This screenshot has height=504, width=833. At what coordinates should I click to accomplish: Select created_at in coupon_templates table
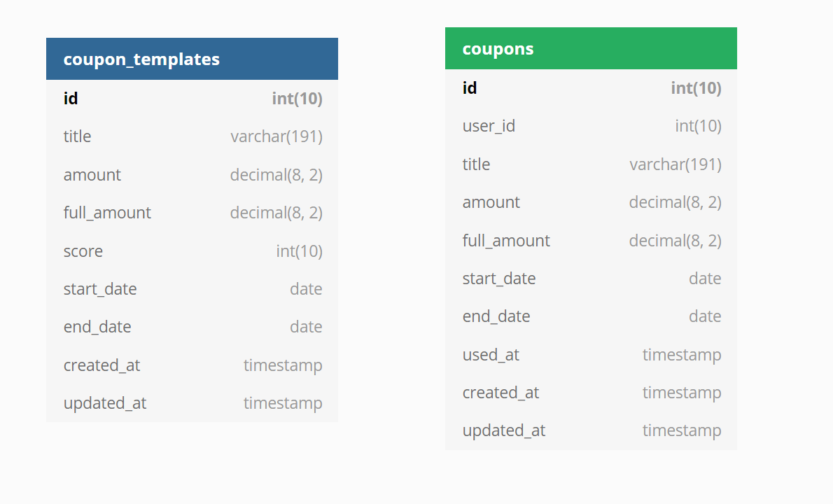(192, 365)
